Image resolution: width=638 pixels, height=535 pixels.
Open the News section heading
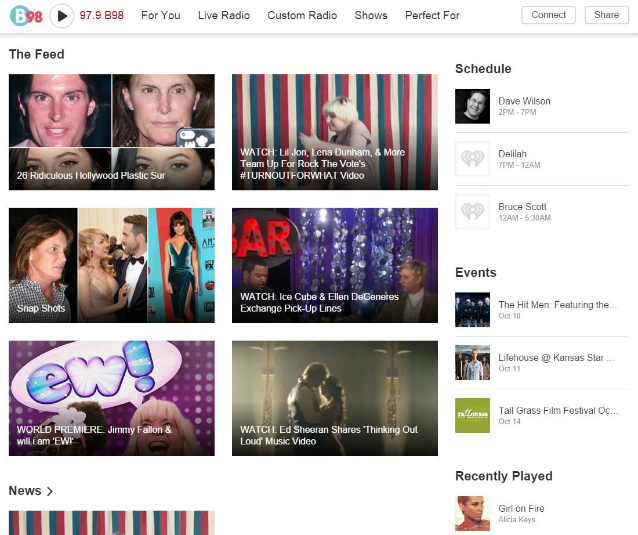click(25, 491)
